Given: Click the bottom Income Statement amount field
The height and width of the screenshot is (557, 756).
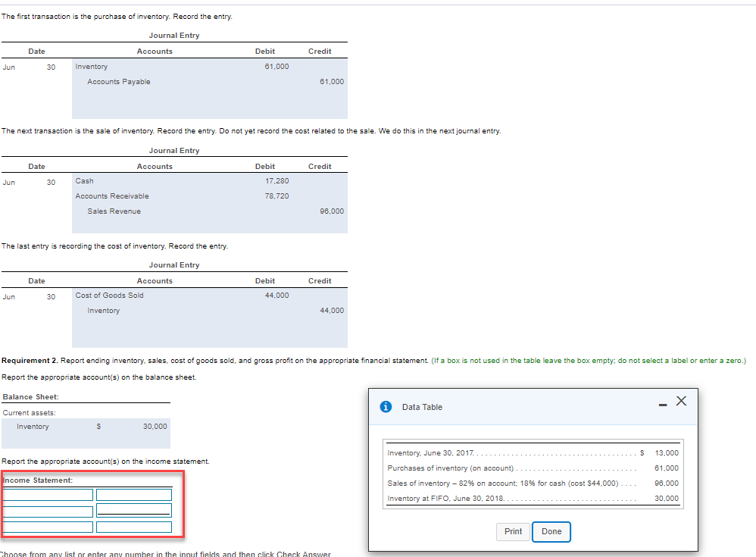Looking at the screenshot, I should (x=133, y=526).
